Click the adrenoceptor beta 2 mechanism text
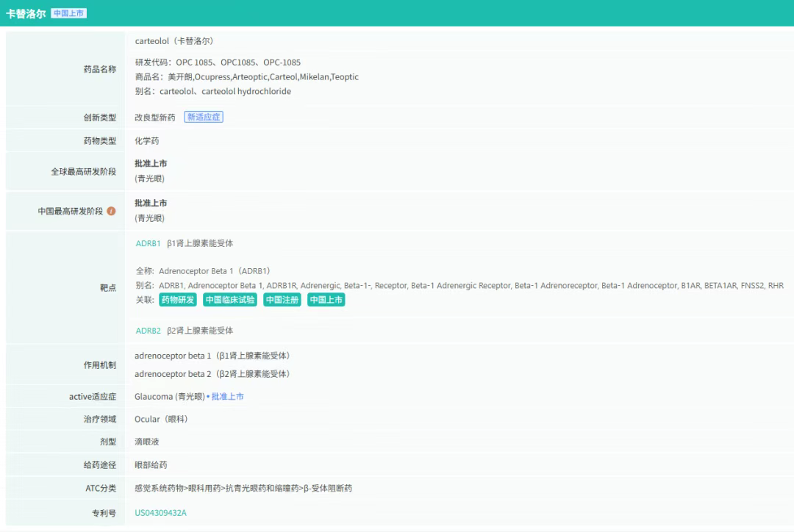 coord(212,374)
